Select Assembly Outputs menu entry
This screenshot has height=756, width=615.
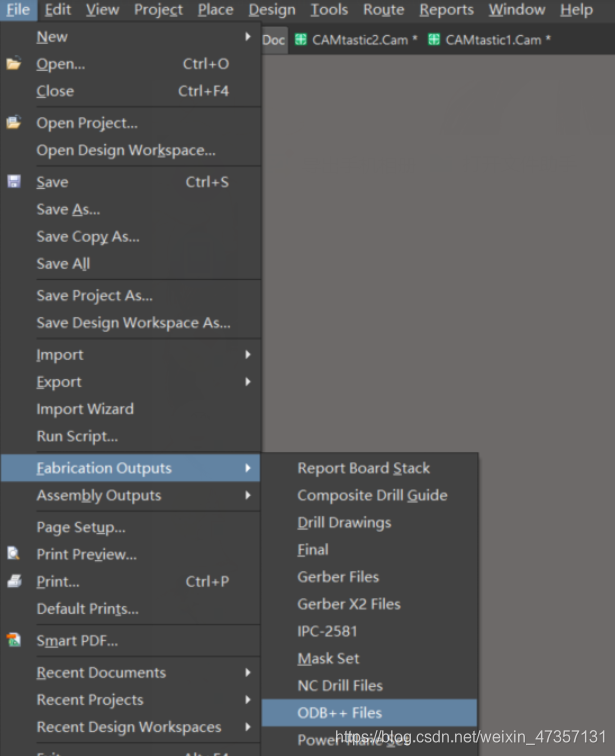(x=131, y=495)
